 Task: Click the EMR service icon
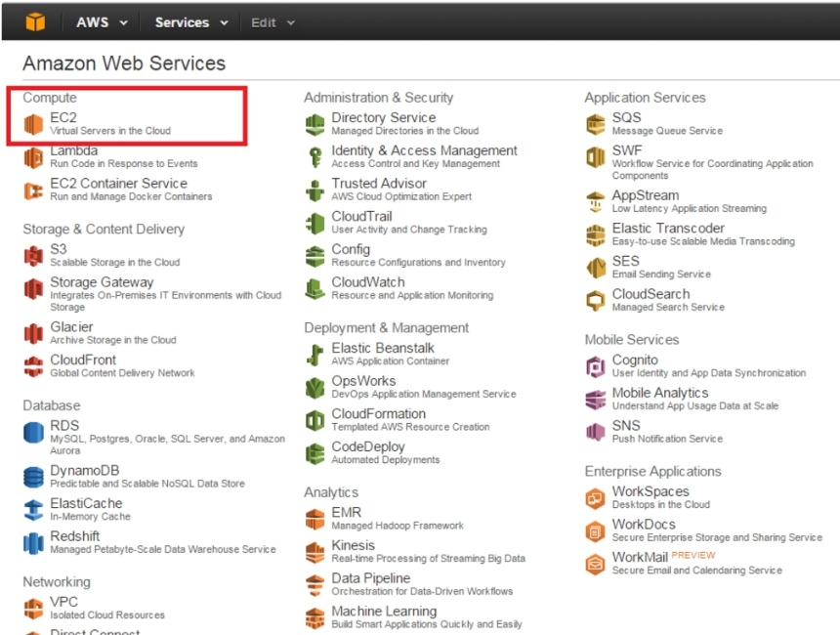click(x=315, y=520)
